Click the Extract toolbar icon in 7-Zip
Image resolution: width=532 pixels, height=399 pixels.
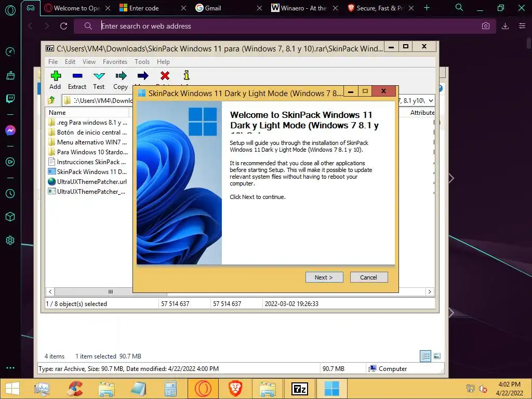coord(77,80)
